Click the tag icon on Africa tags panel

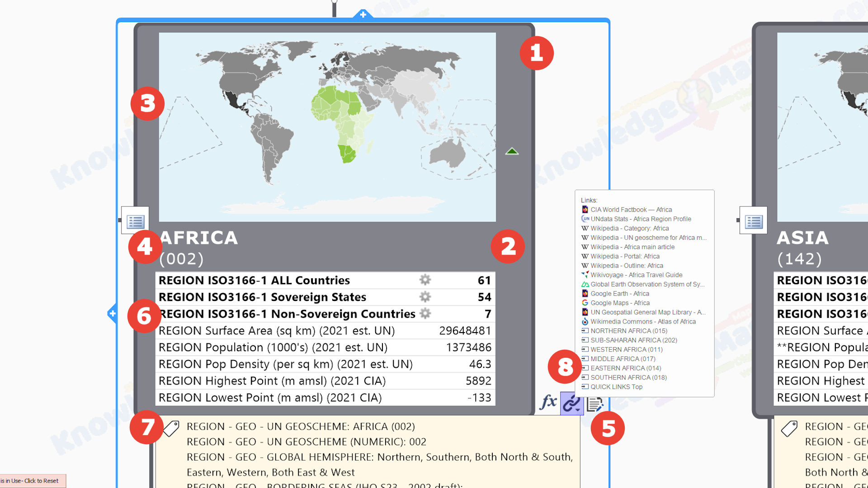tap(171, 428)
